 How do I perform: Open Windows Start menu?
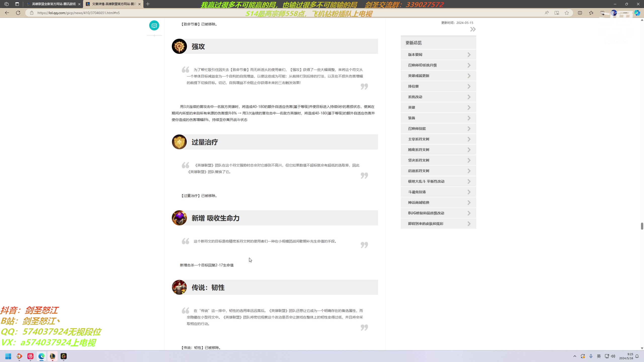[x=8, y=356]
